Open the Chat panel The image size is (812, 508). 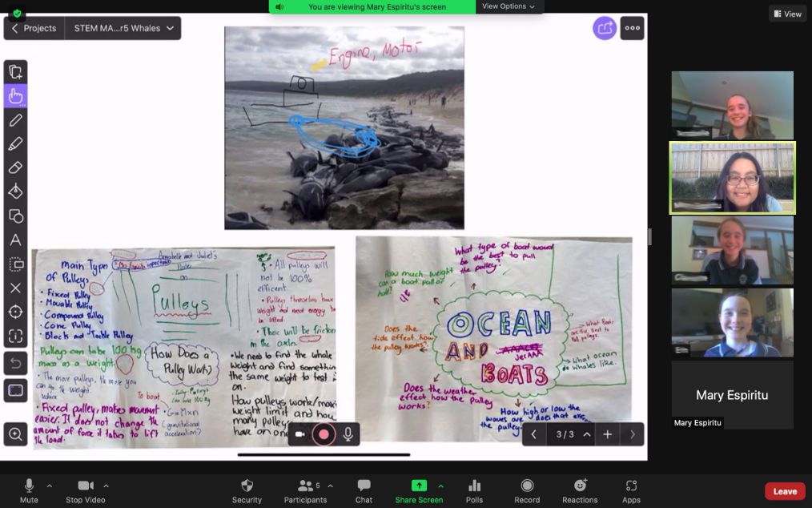pos(364,490)
